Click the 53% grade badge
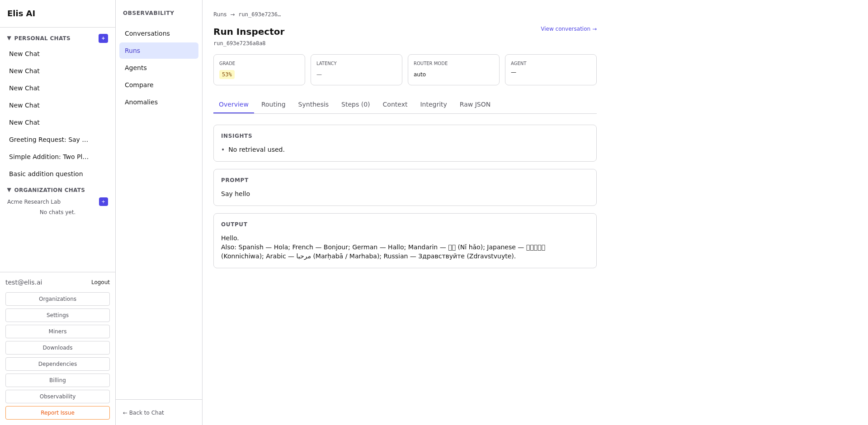Image resolution: width=868 pixels, height=425 pixels. [226, 74]
